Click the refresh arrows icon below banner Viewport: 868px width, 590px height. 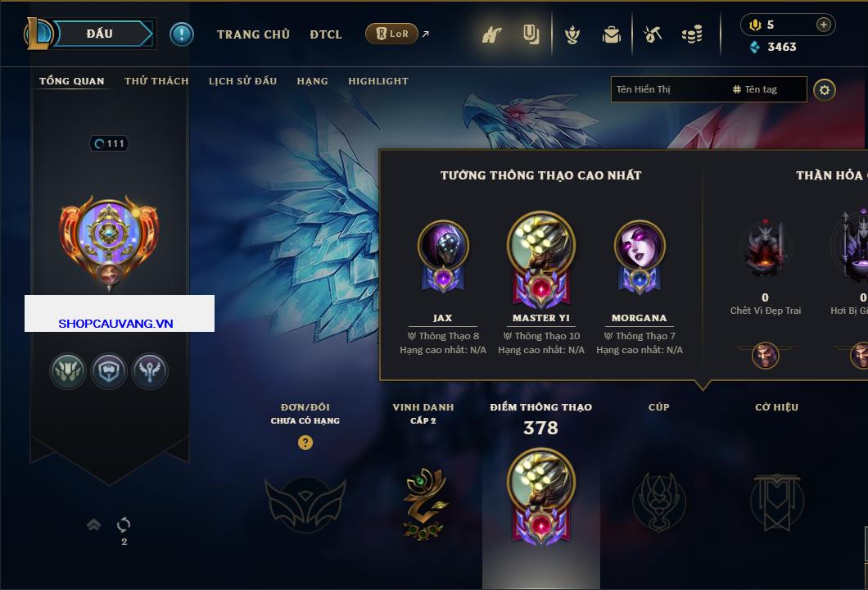coord(124,524)
